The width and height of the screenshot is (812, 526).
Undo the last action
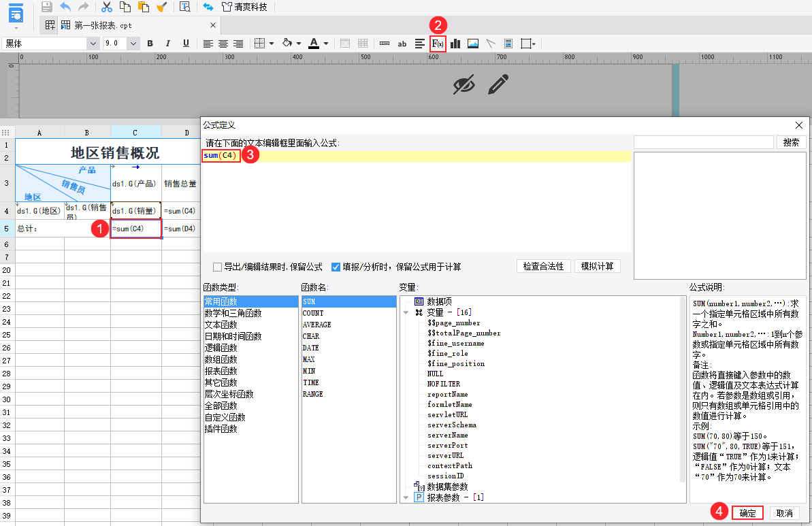(65, 7)
